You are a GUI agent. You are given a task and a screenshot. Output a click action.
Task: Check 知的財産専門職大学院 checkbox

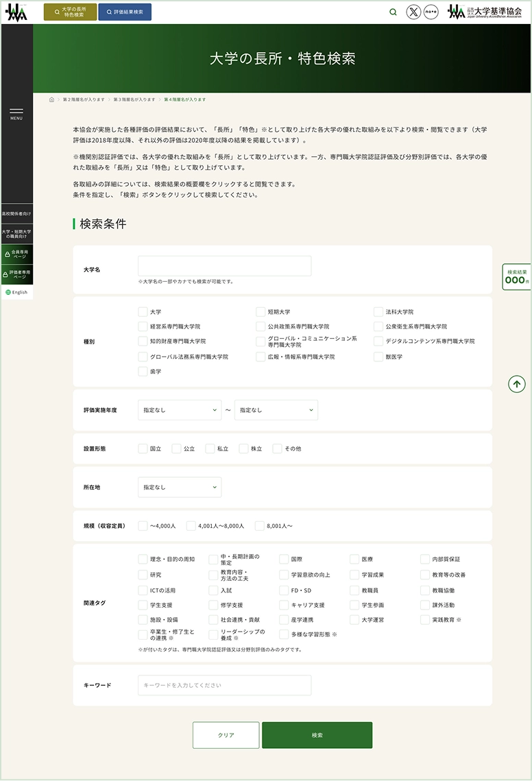(143, 341)
